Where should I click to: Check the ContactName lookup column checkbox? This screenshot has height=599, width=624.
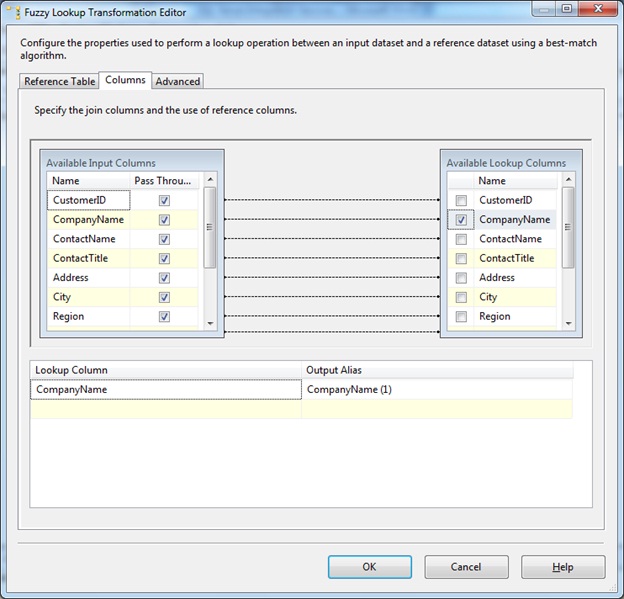pos(461,239)
